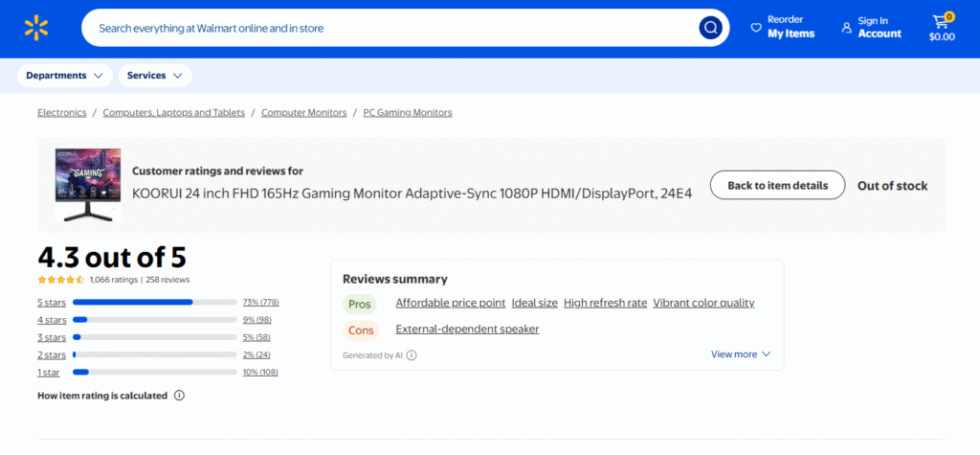Viewport: 980px width, 455px height.
Task: Click info icon beside Generated by AI
Action: [x=412, y=354]
